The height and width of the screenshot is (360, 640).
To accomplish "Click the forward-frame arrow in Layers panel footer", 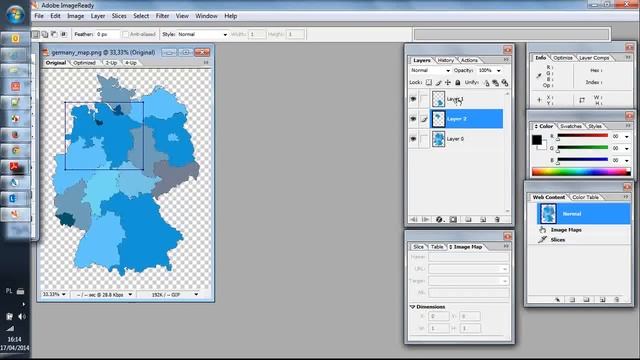I will (426, 220).
